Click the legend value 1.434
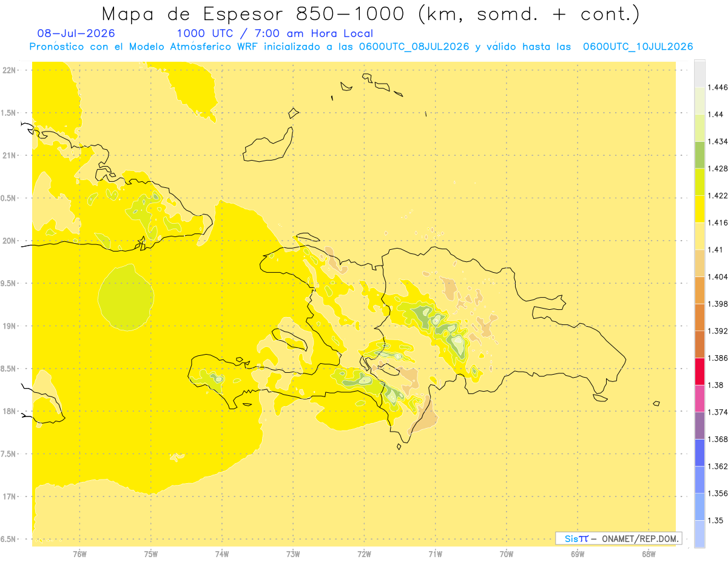728x562 pixels. coord(718,141)
